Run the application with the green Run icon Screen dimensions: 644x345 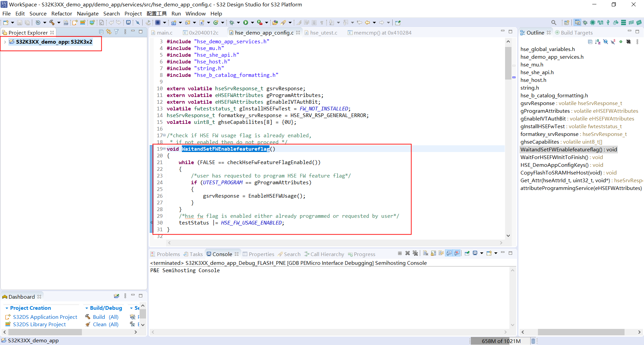pyautogui.click(x=246, y=22)
